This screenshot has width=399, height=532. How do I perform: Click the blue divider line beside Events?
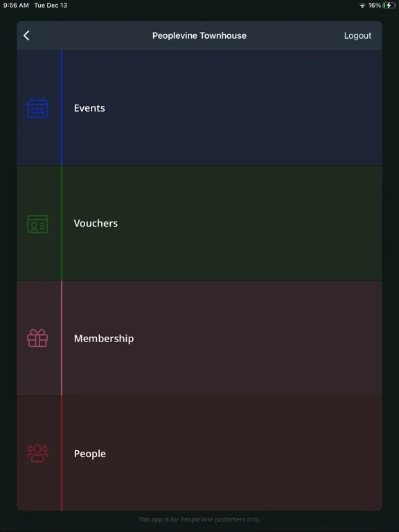click(62, 108)
